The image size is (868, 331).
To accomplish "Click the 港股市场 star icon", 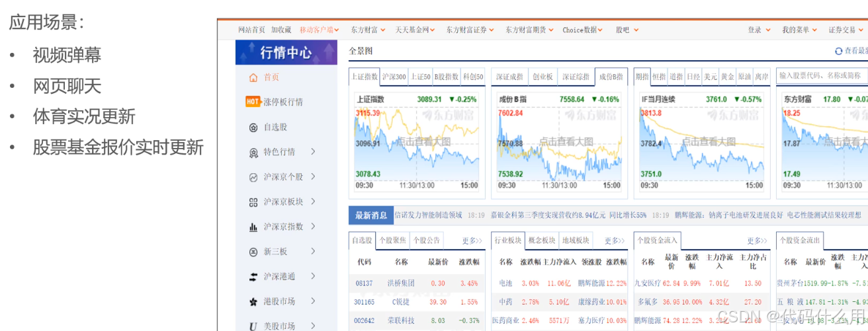I will 253,301.
